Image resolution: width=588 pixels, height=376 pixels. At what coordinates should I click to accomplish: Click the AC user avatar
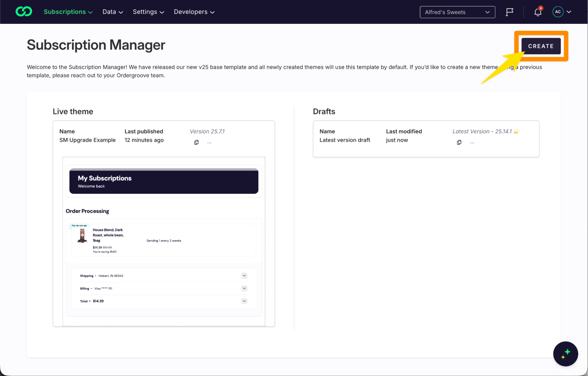tap(558, 12)
